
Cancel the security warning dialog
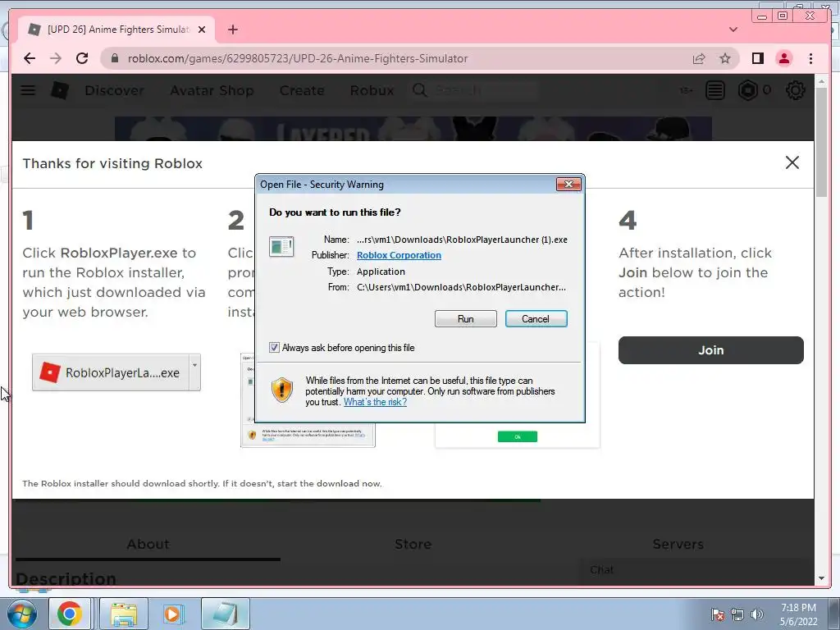coord(536,319)
